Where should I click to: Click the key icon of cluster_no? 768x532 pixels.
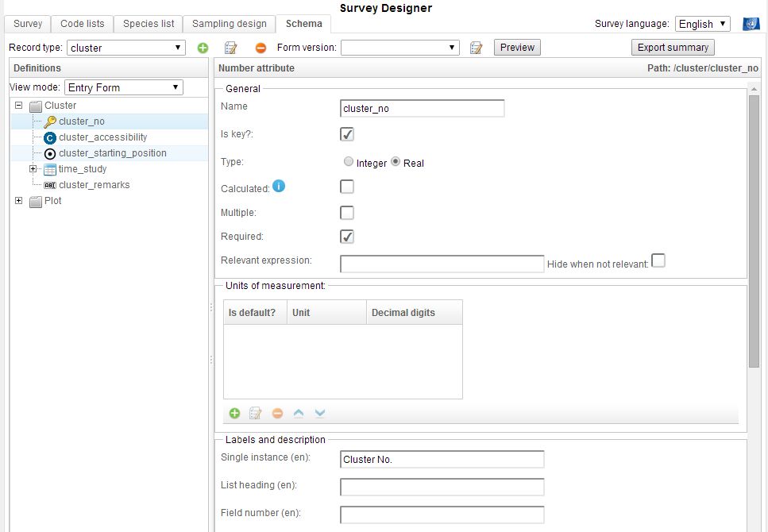[50, 121]
